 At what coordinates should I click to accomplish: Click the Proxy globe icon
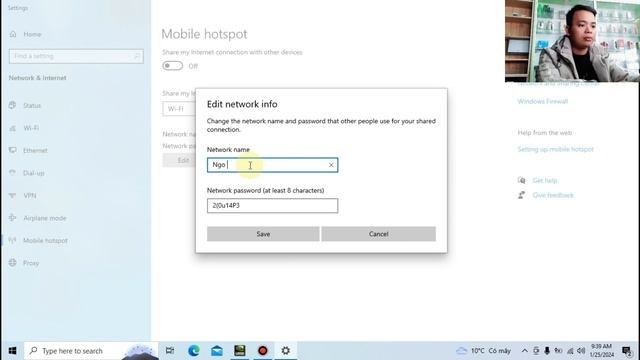(13, 263)
